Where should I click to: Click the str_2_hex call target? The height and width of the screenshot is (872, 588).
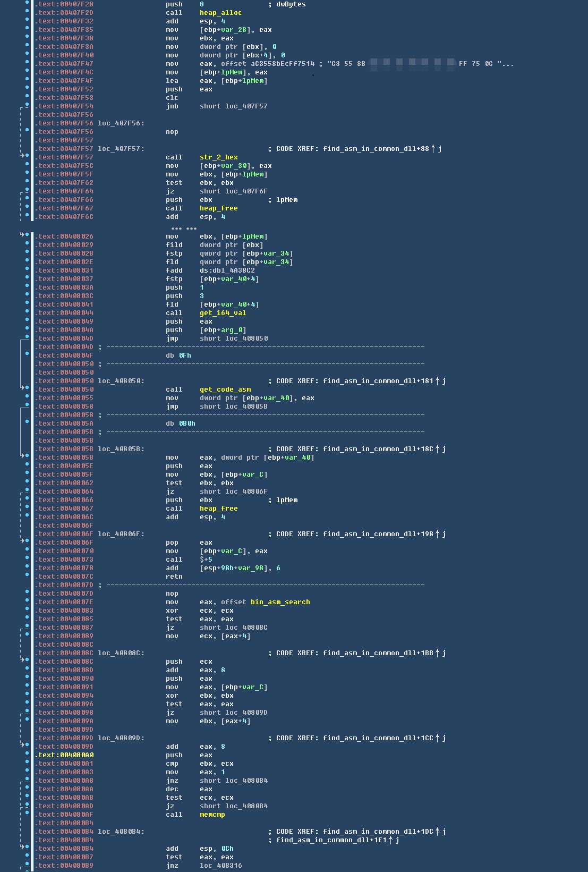(x=218, y=157)
